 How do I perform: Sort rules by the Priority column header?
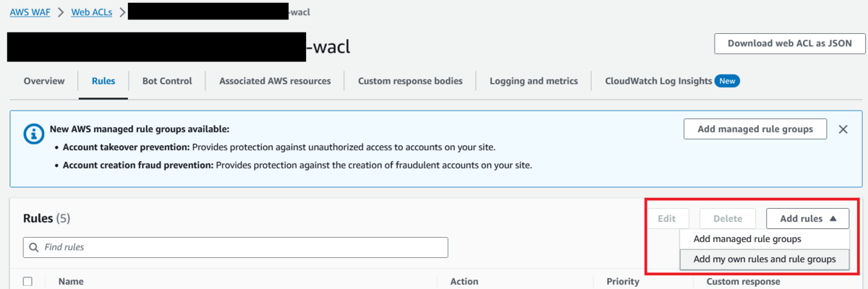pyautogui.click(x=624, y=282)
